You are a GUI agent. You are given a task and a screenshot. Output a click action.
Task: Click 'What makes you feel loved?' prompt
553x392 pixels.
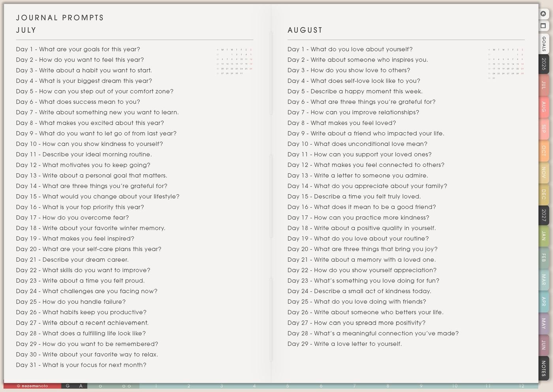coord(353,123)
